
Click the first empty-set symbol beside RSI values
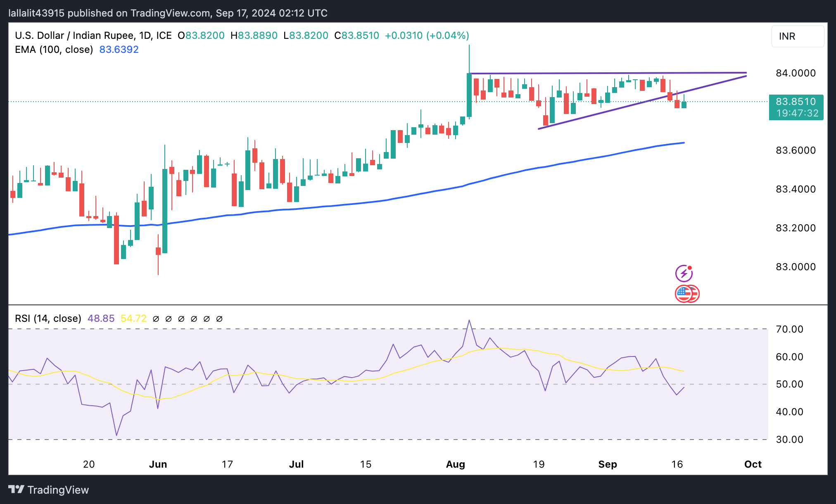[156, 319]
